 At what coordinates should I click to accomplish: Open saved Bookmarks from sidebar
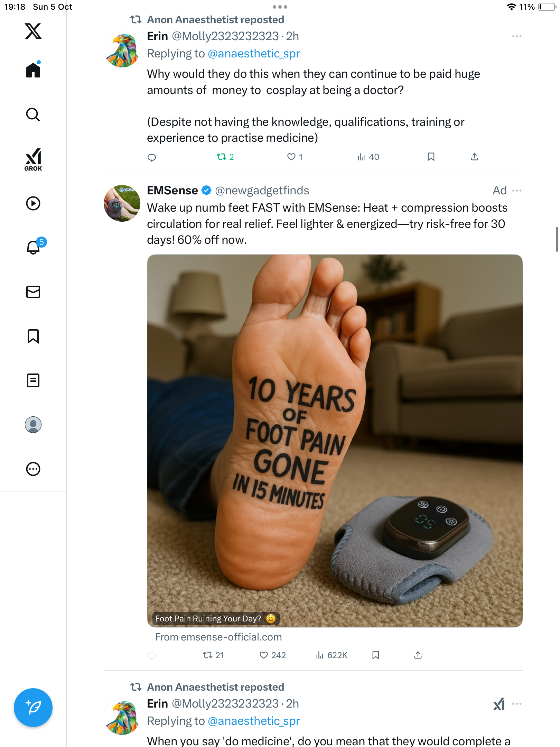point(33,336)
